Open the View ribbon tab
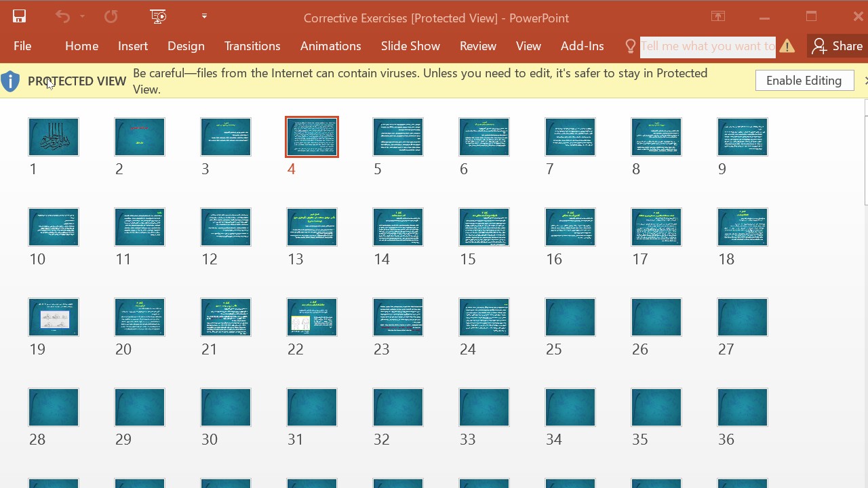868x488 pixels. pos(528,46)
